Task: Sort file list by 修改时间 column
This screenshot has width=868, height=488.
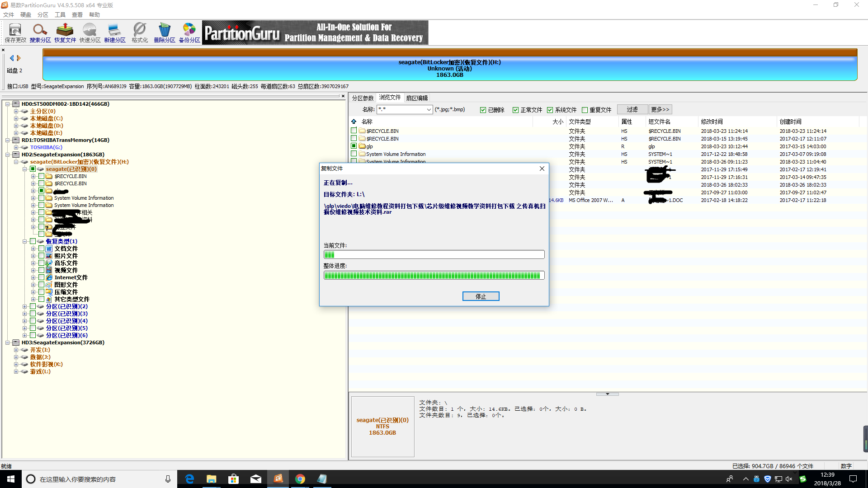Action: click(737, 122)
